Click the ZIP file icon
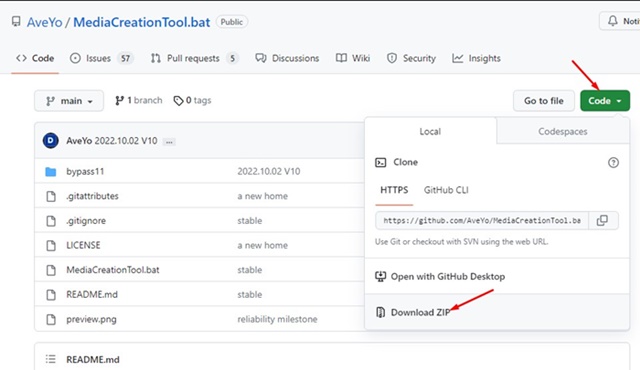 point(380,312)
